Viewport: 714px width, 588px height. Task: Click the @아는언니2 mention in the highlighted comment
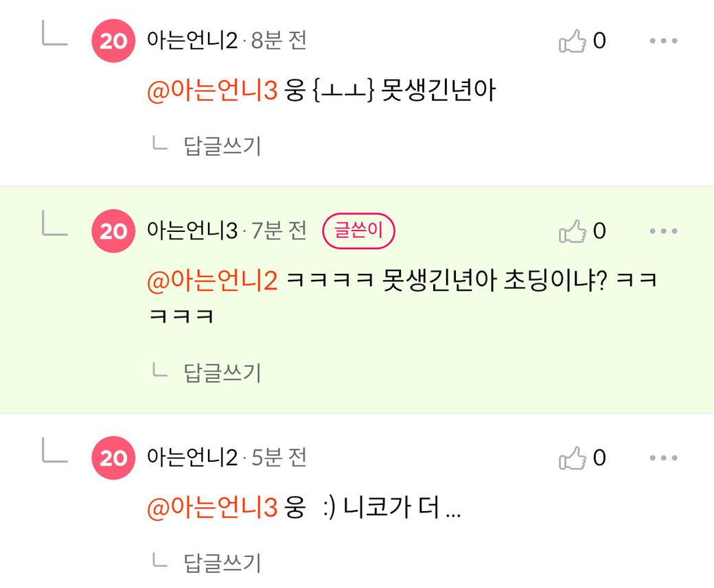(x=212, y=281)
